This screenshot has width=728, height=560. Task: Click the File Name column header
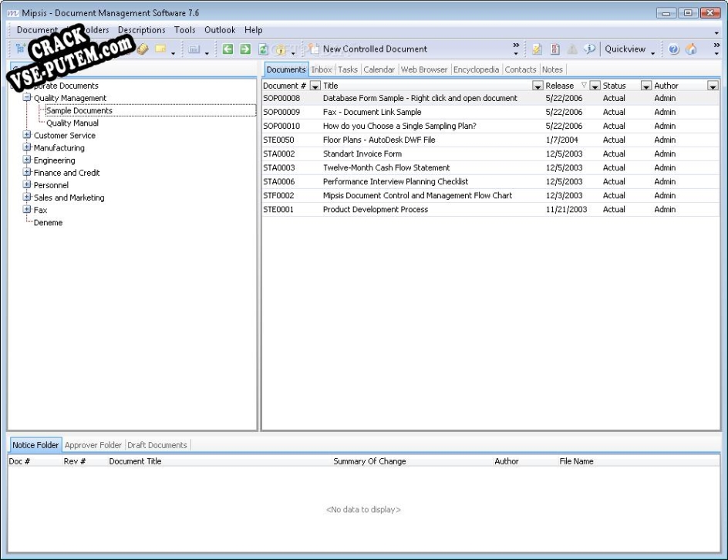click(576, 461)
